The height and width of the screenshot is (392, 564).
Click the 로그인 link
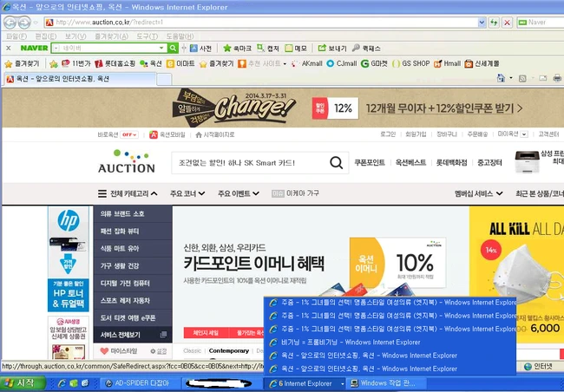tap(388, 134)
